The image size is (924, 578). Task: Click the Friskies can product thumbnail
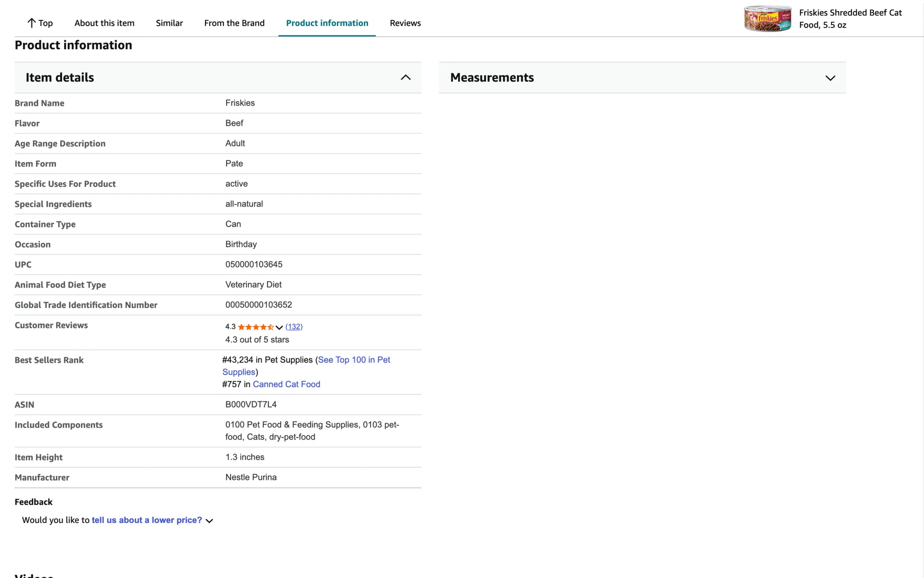click(767, 19)
